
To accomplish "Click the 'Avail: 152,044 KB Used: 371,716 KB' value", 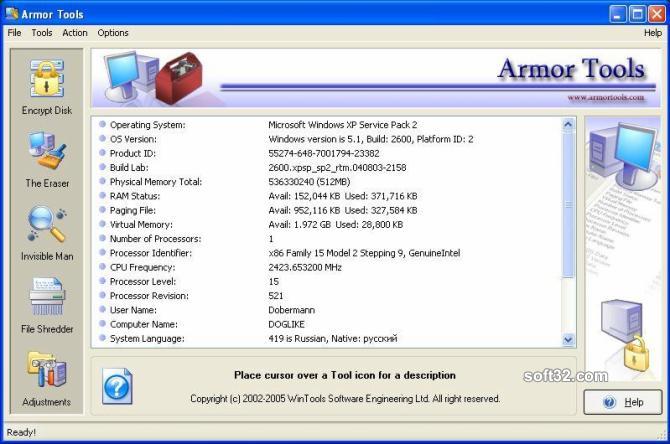I will click(x=343, y=196).
